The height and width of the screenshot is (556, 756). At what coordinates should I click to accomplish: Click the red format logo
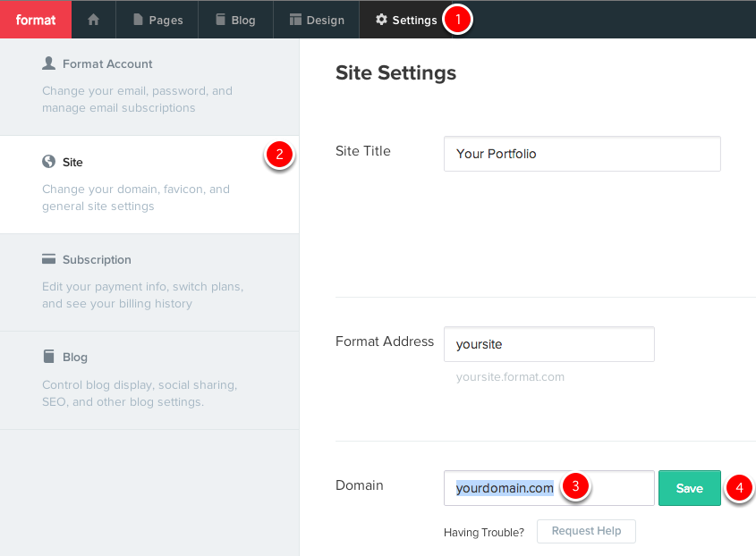point(36,20)
